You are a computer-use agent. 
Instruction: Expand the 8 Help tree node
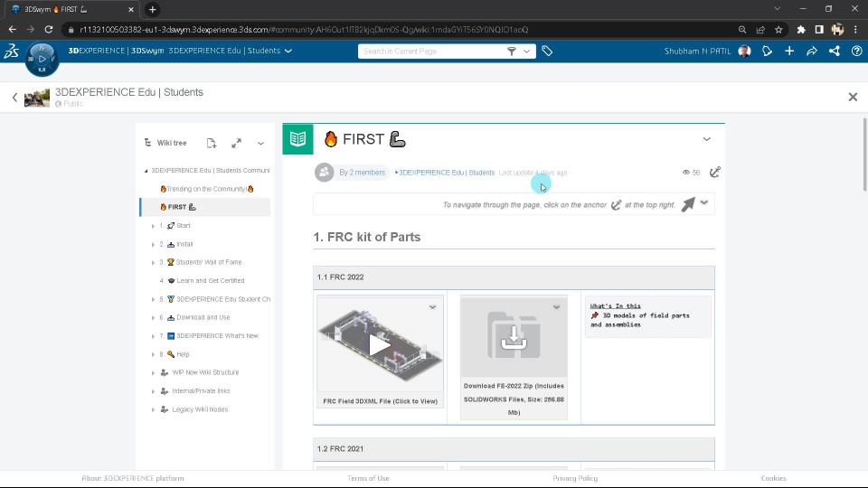[154, 354]
